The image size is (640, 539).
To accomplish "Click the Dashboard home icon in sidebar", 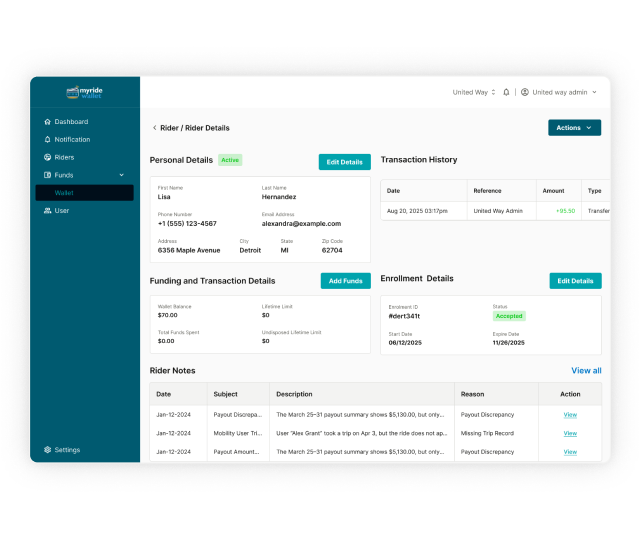I will click(47, 122).
